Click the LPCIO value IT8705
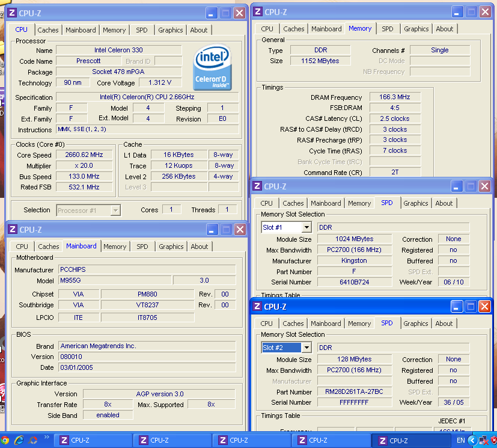This screenshot has width=497, height=448. coord(147,318)
